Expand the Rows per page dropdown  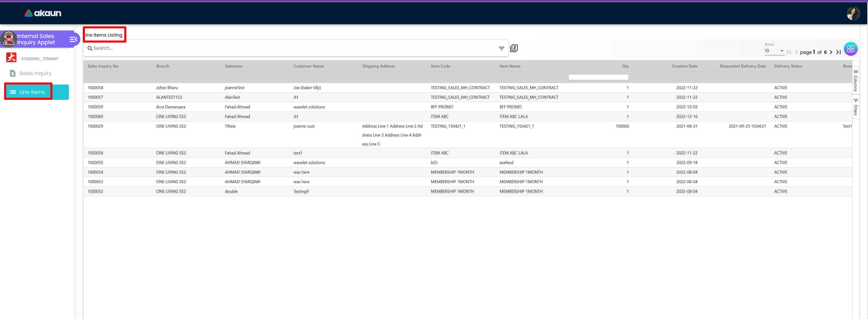pyautogui.click(x=774, y=51)
